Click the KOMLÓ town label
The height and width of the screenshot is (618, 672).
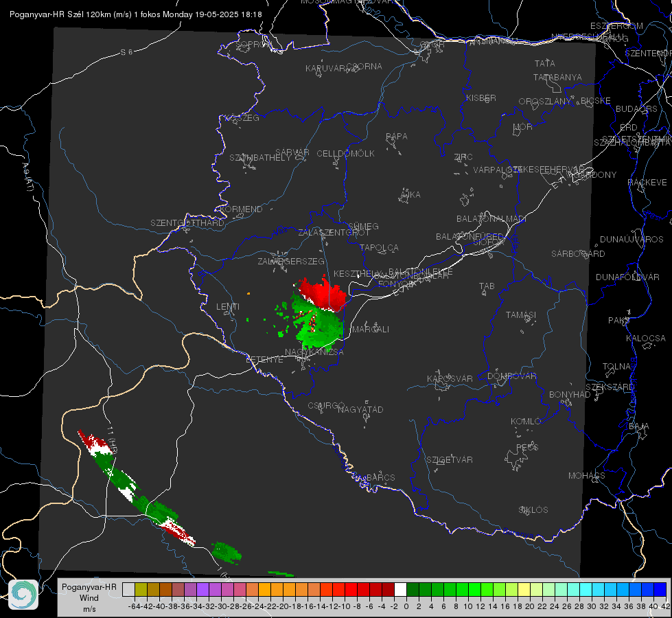tap(526, 422)
